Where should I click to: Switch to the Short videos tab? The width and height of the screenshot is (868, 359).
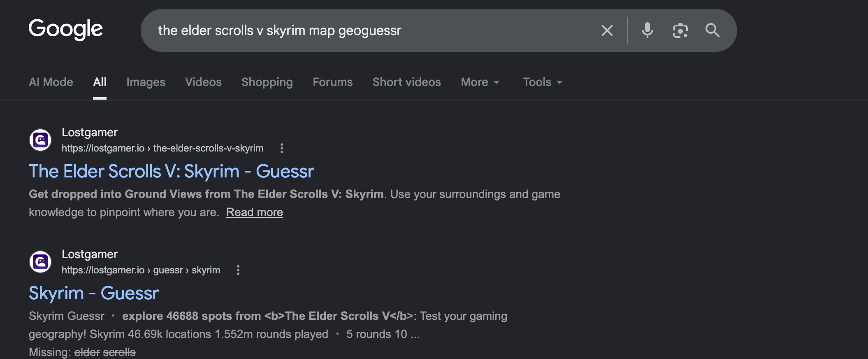(406, 82)
